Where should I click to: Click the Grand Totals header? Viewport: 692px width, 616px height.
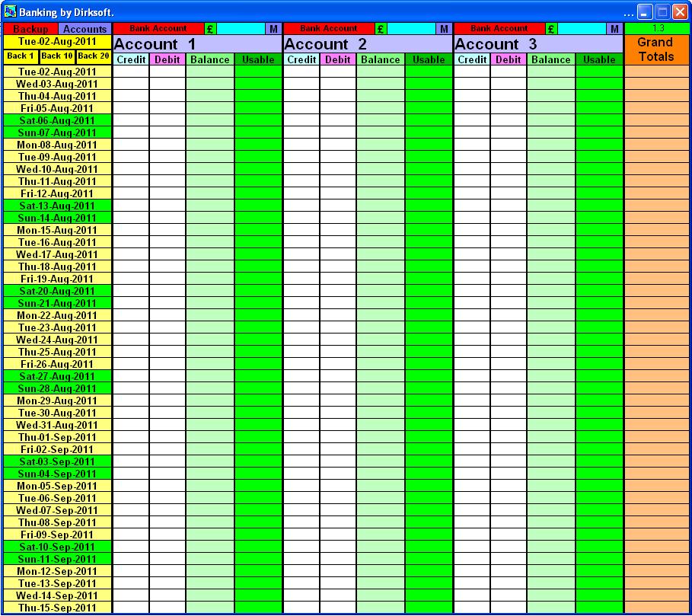point(656,49)
